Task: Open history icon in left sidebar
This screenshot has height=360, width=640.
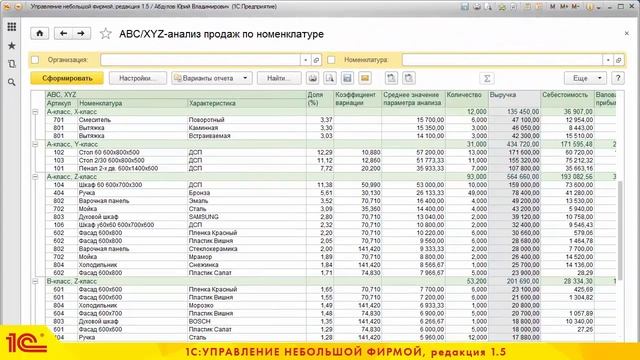Action: 11,64
